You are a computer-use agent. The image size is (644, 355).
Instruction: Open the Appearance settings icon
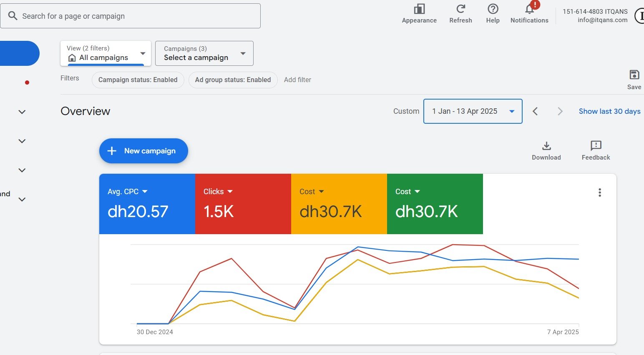[419, 9]
